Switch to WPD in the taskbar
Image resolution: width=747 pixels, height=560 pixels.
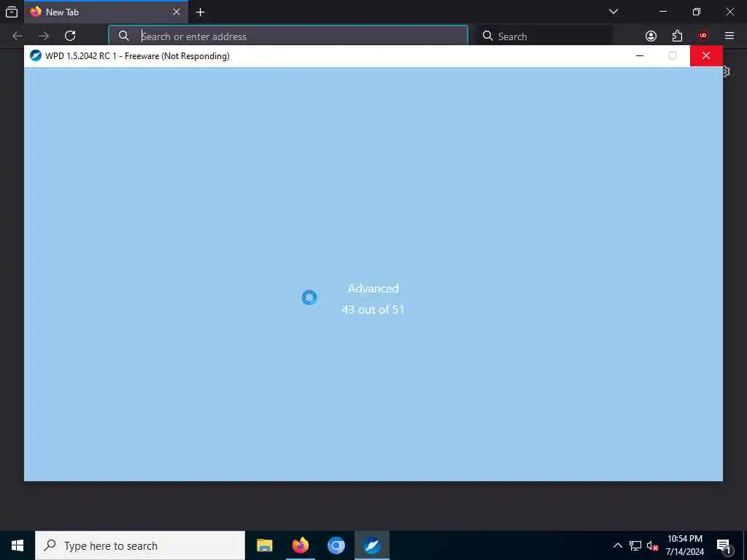coord(372,545)
